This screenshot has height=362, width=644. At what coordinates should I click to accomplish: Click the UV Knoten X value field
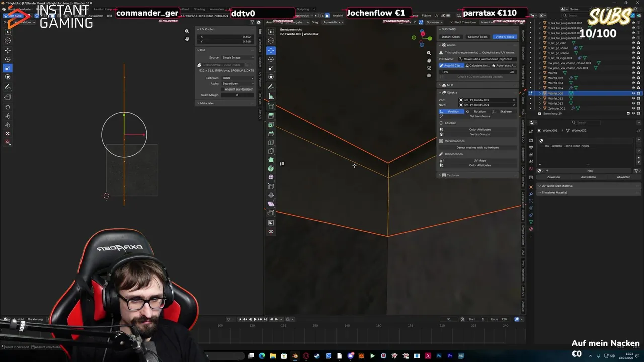[x=225, y=37]
